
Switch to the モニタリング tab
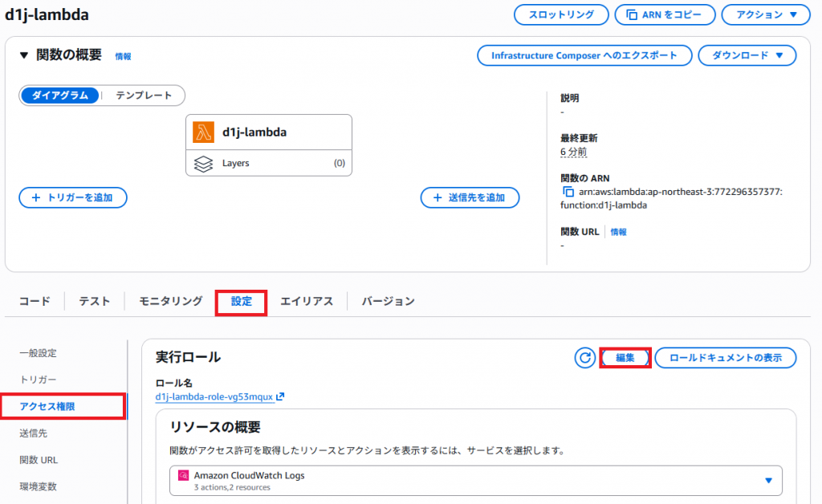pyautogui.click(x=170, y=301)
